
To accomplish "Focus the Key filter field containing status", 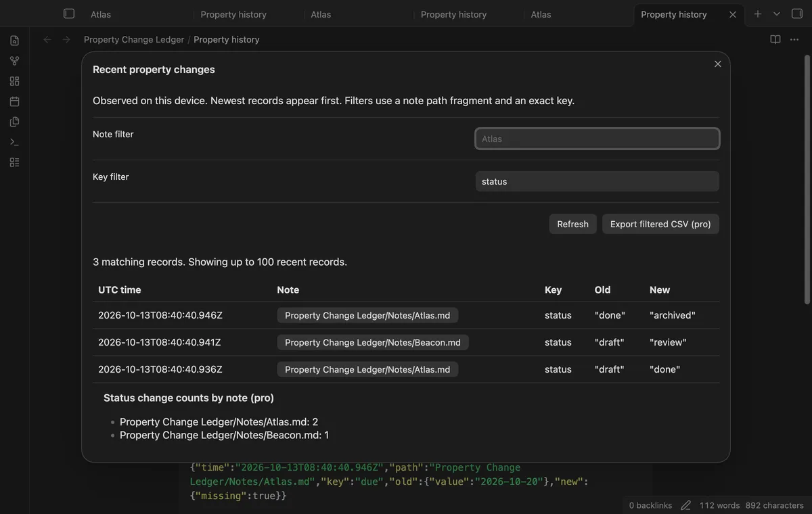I will [x=597, y=181].
